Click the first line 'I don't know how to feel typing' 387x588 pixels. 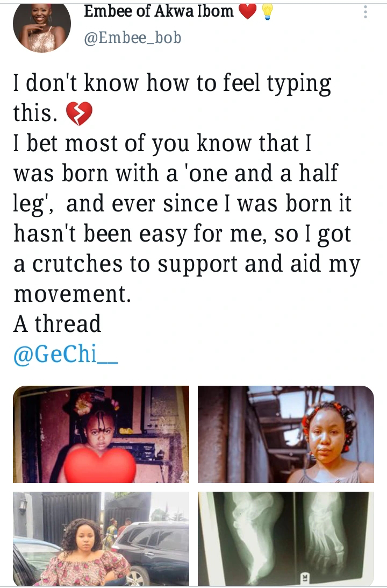tap(173, 83)
